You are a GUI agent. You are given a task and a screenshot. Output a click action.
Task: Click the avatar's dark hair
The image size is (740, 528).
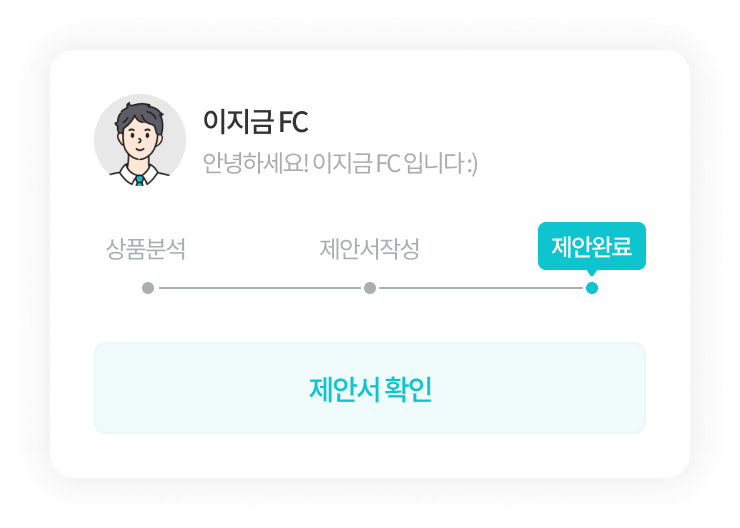(139, 117)
